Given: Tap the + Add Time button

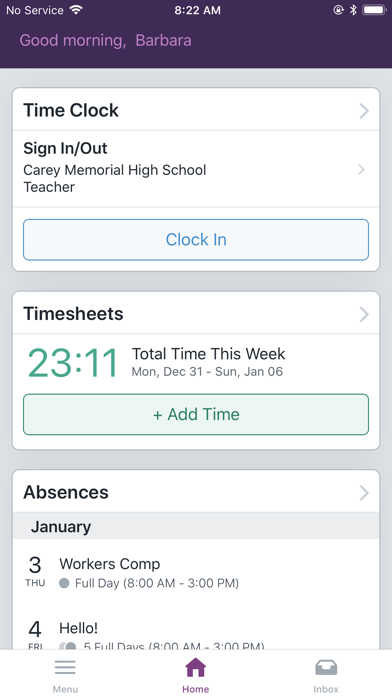Looking at the screenshot, I should pos(196,415).
